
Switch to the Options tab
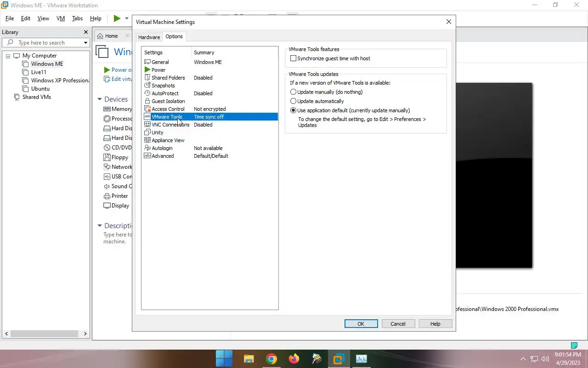[174, 36]
